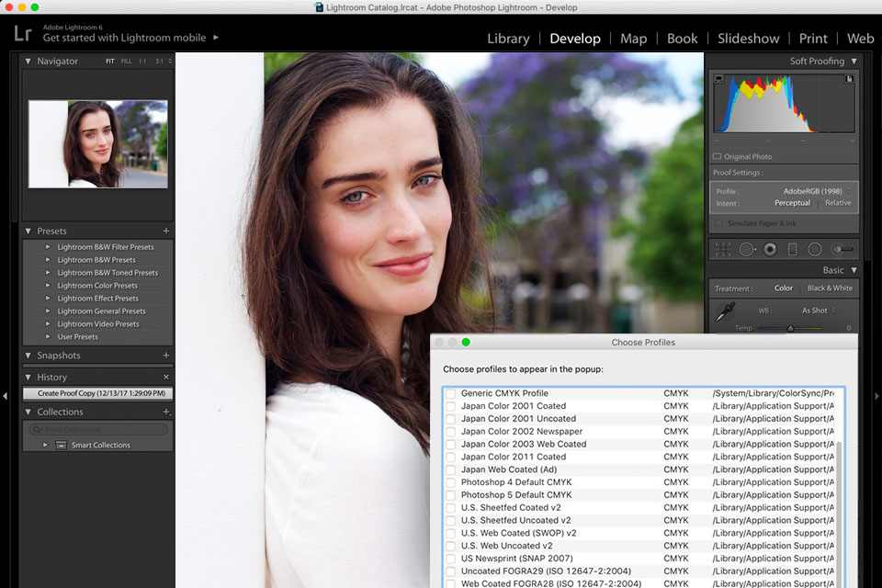The height and width of the screenshot is (588, 882).
Task: Switch to the Book module
Action: click(x=683, y=39)
